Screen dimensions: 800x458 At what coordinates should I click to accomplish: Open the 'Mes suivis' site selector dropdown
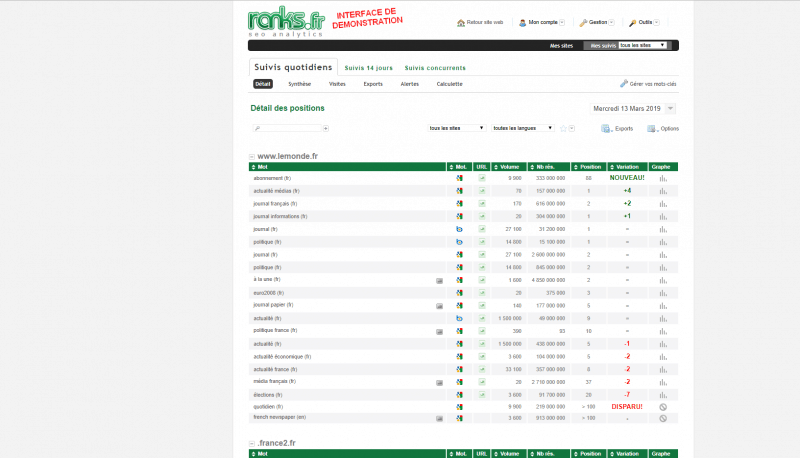(x=642, y=45)
